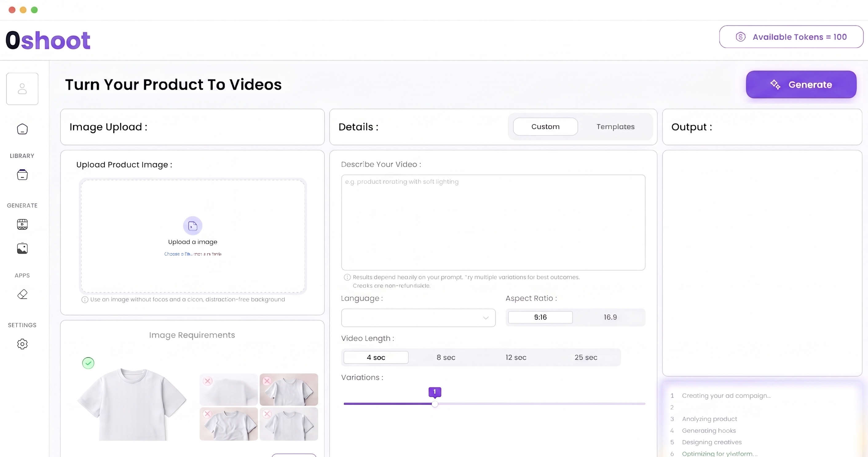
Task: Select the video generation icon in sidebar
Action: click(22, 224)
